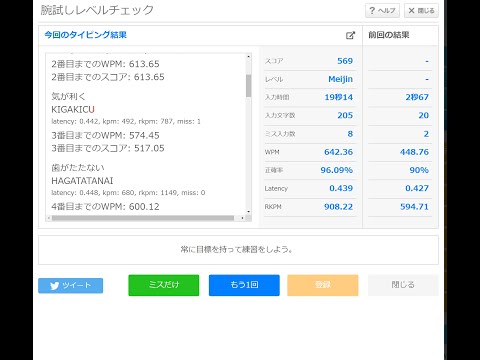Click the horizontal scrollbar thumb in results log
The width and height of the screenshot is (480, 360).
[x=143, y=218]
